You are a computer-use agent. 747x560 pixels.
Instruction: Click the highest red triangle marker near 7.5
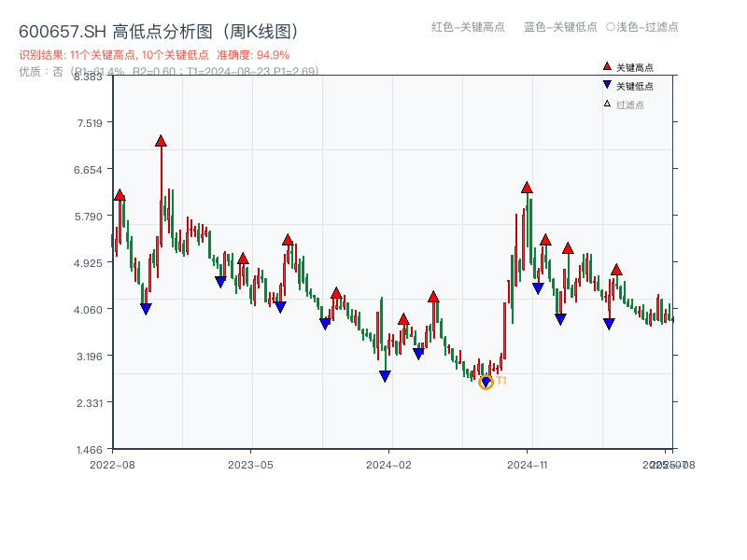point(160,141)
